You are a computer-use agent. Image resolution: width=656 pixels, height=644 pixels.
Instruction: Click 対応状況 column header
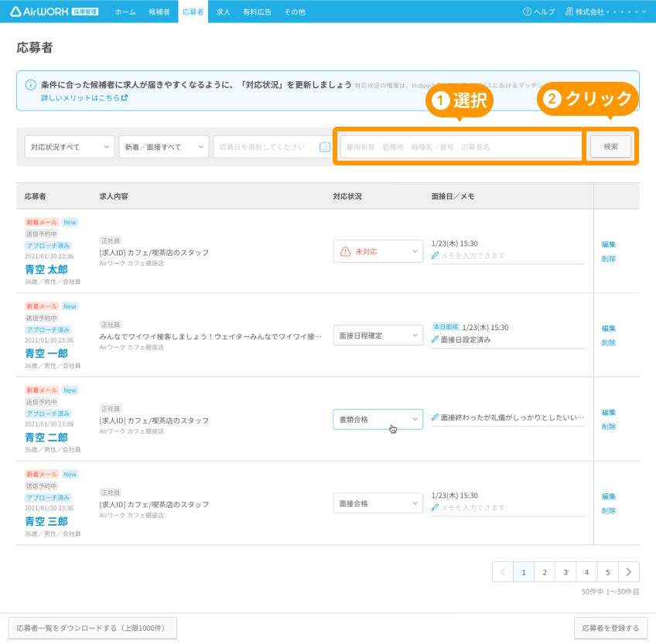[x=347, y=196]
